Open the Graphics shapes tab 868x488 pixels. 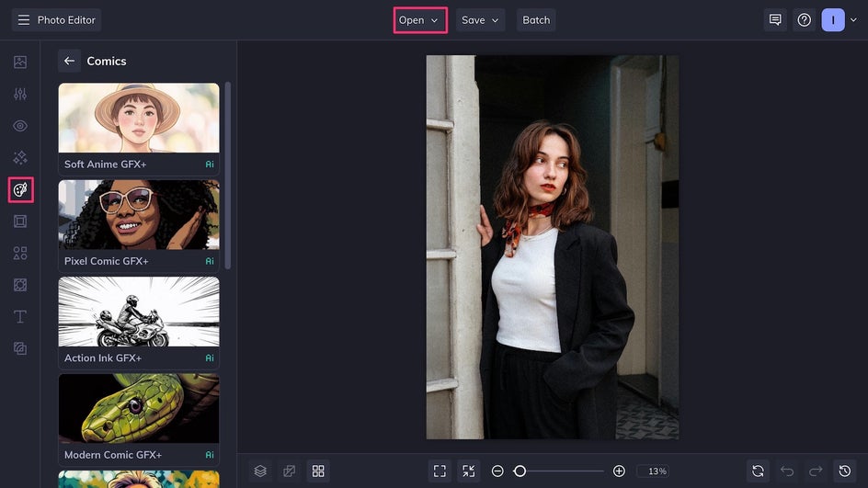20,253
